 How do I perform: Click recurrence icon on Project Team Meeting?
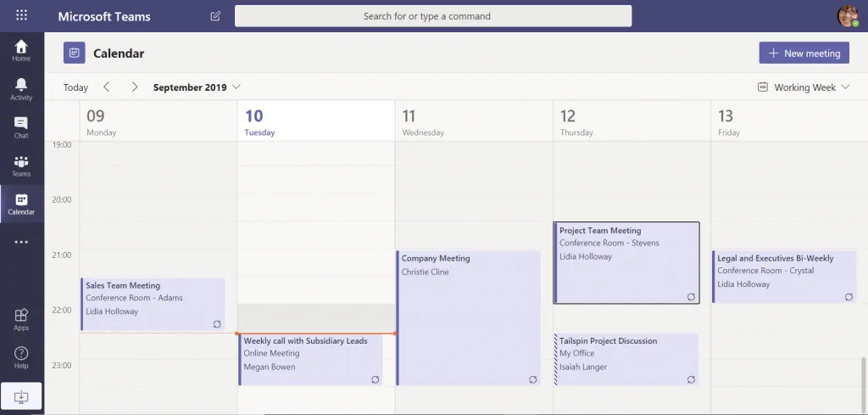click(x=691, y=297)
